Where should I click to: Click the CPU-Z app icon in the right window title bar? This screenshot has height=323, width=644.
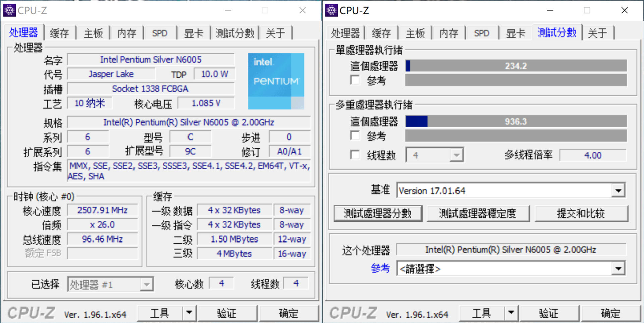click(331, 10)
